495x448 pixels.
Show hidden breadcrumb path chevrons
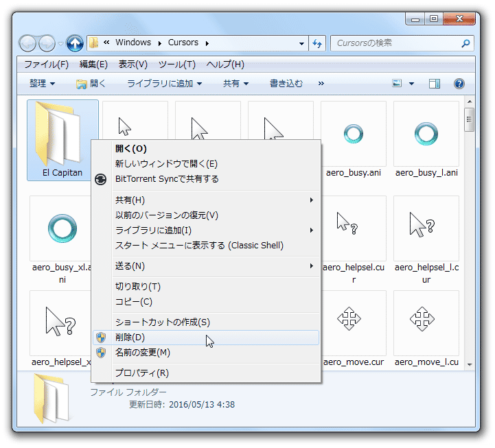tap(106, 43)
